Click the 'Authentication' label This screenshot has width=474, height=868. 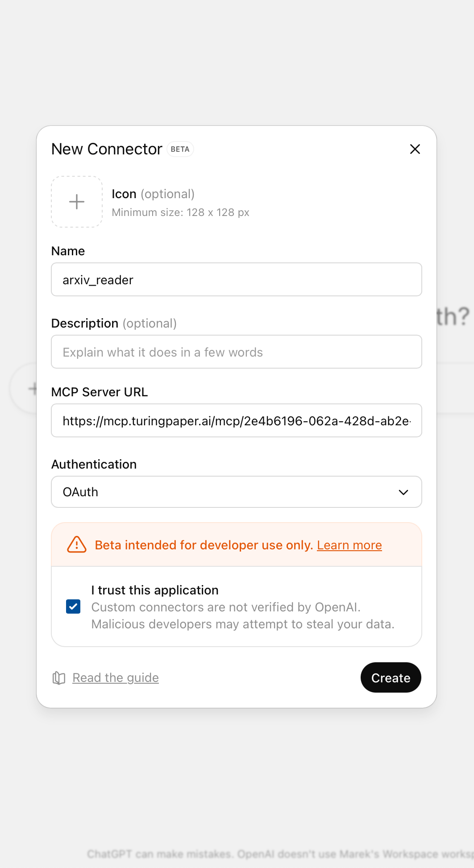(x=94, y=464)
